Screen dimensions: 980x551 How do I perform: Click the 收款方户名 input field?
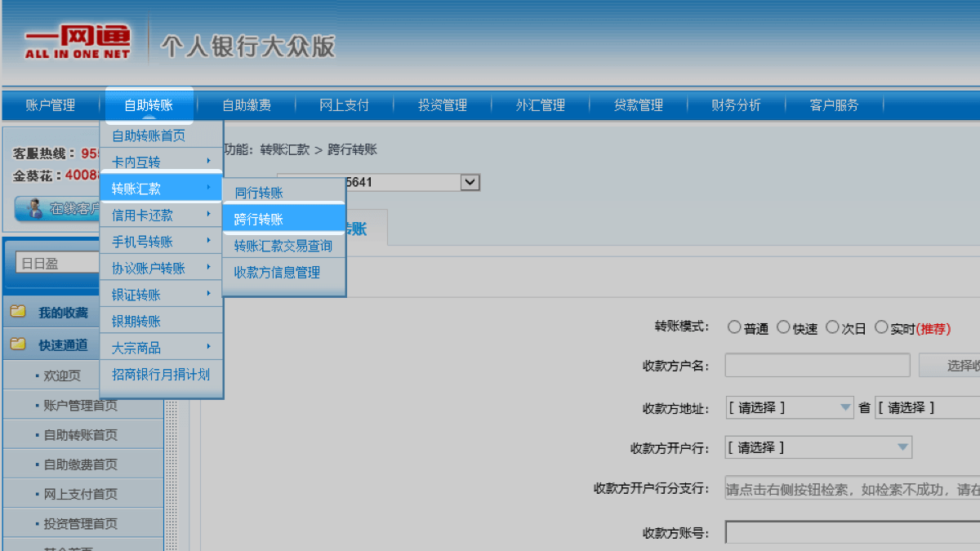click(x=817, y=365)
